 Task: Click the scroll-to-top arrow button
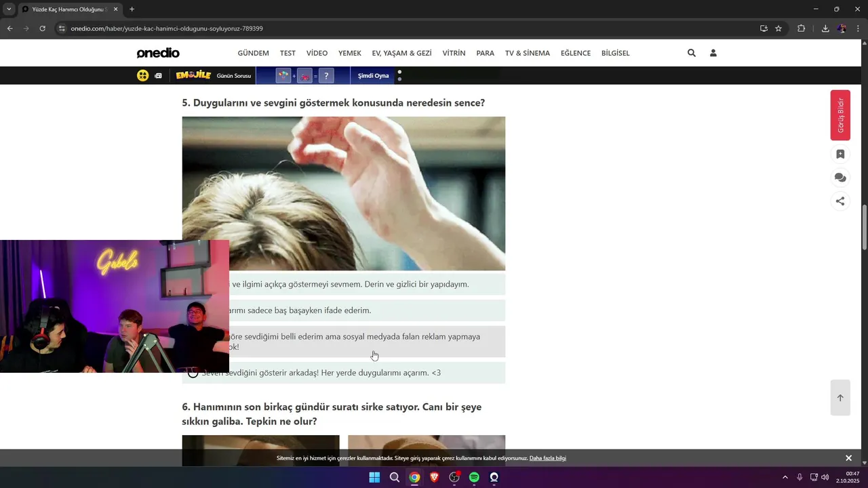(840, 398)
